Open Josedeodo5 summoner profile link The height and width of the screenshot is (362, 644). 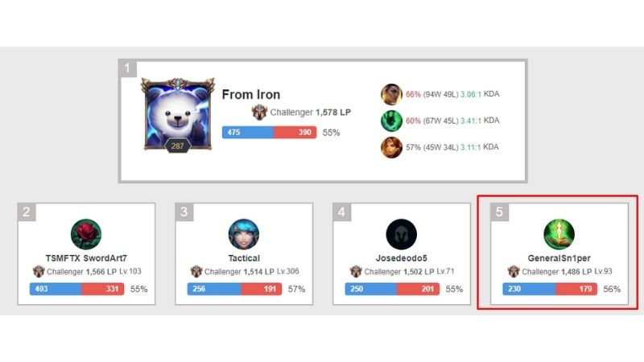click(x=401, y=258)
